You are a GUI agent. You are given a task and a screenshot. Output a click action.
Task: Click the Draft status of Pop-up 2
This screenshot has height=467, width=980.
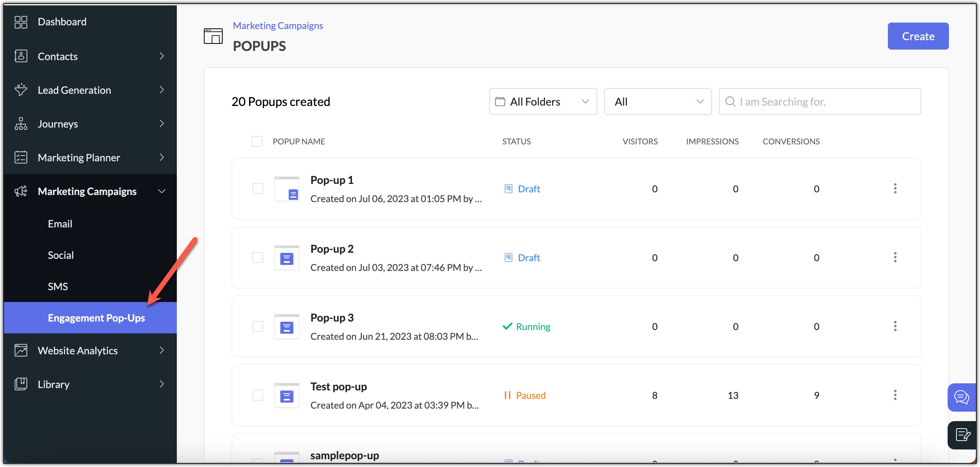[522, 257]
